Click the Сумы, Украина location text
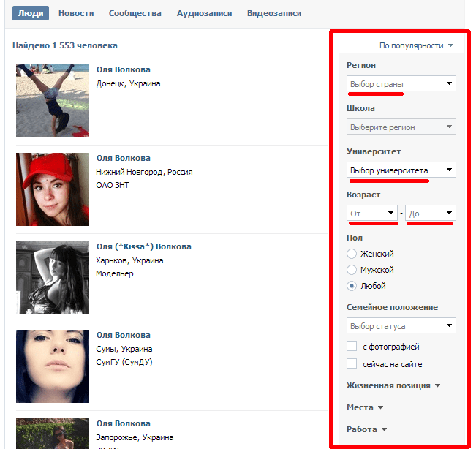476x449 pixels. pyautogui.click(x=124, y=349)
